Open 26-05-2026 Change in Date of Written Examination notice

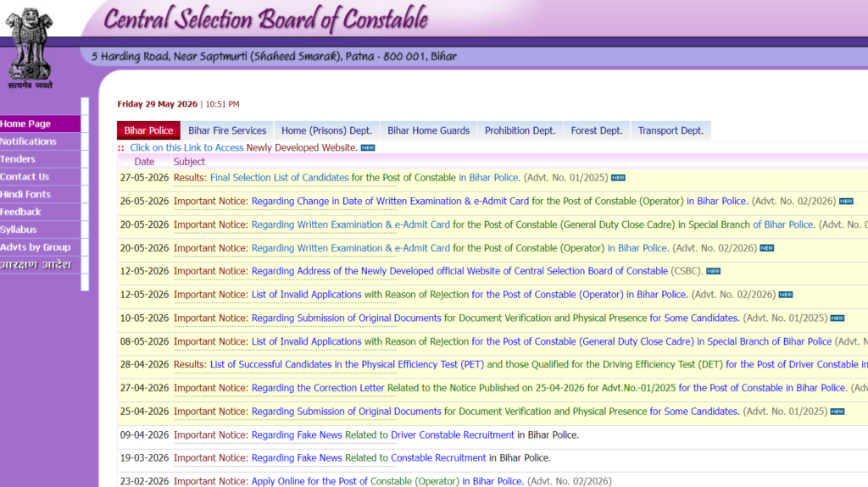500,201
